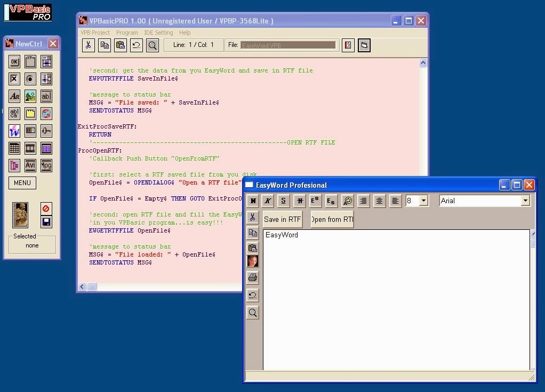Open the font color palette in EasyWord
Image resolution: width=545 pixels, height=392 pixels.
click(x=347, y=201)
